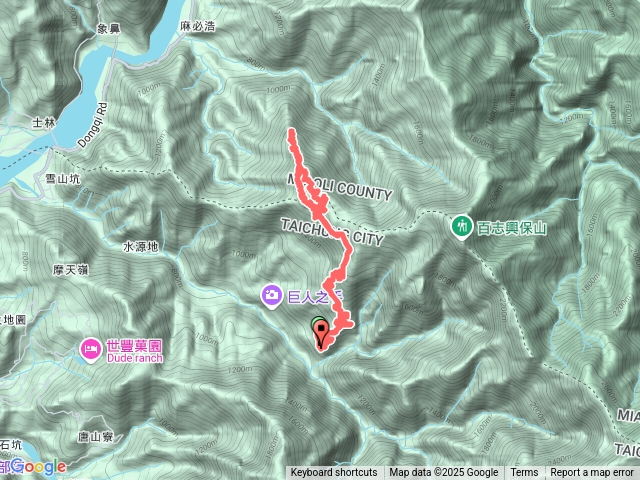
Task: Click Report a map error
Action: click(x=591, y=473)
